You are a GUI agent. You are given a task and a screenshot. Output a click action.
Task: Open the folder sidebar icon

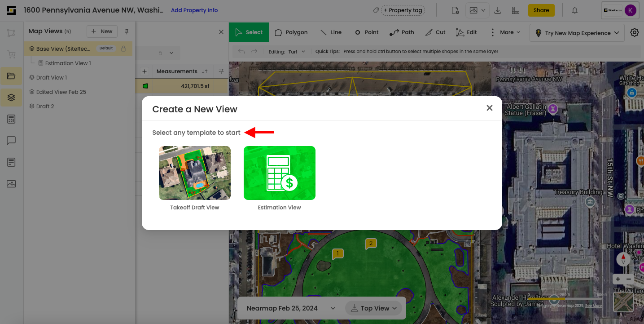coord(11,76)
